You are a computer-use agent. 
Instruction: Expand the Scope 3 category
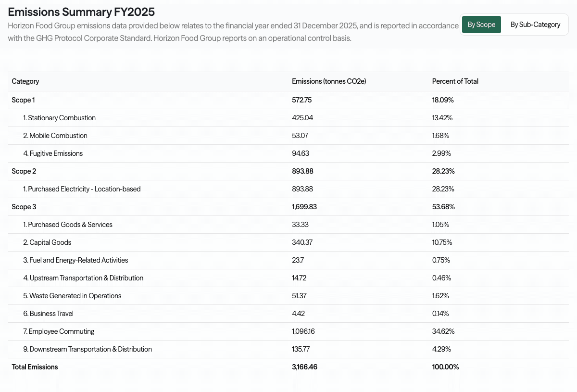click(x=24, y=206)
